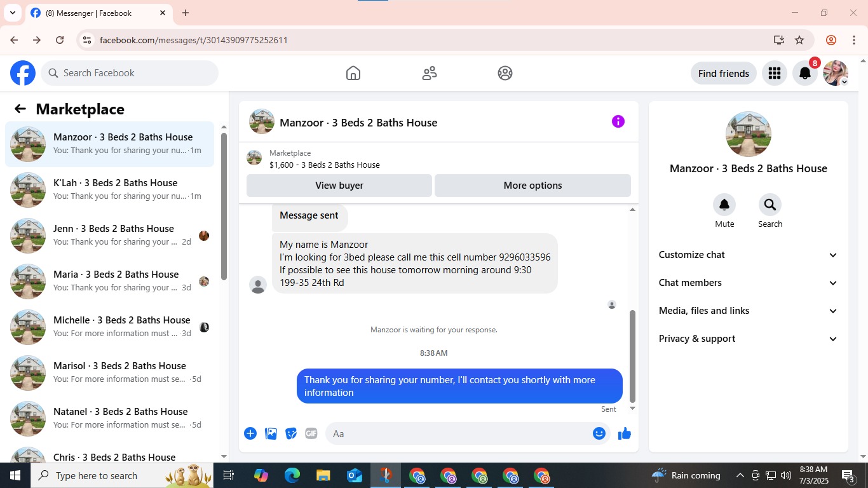Click the Search Facebook field
868x488 pixels.
click(130, 73)
